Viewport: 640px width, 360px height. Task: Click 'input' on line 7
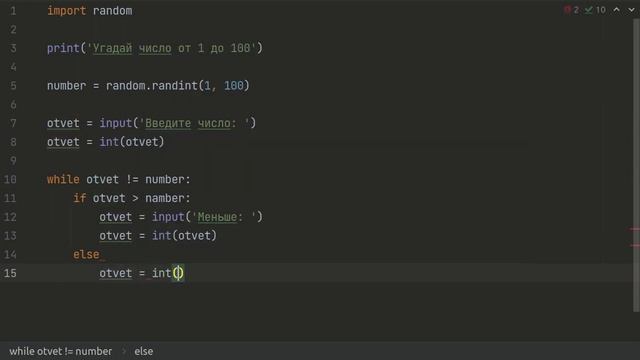pos(116,123)
